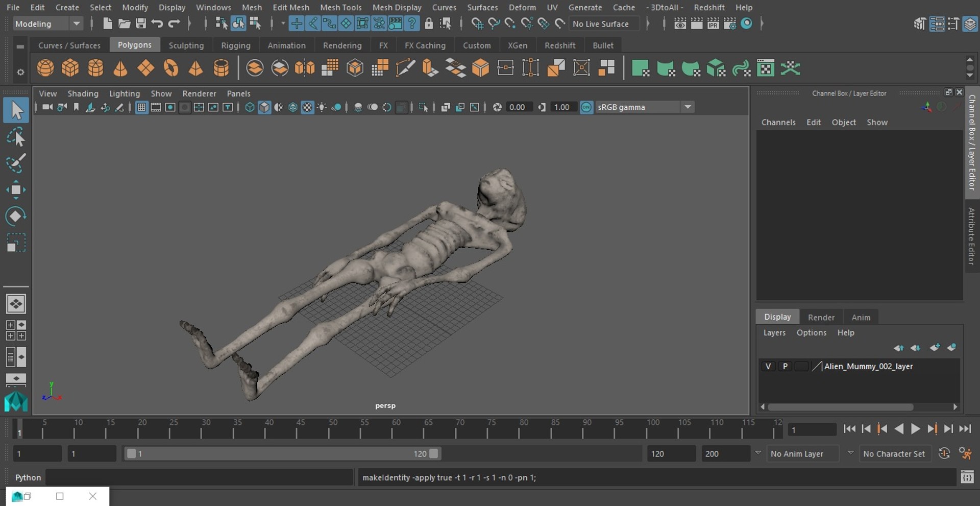The width and height of the screenshot is (980, 506).
Task: Activate the Rotate tool in toolbox
Action: point(16,216)
